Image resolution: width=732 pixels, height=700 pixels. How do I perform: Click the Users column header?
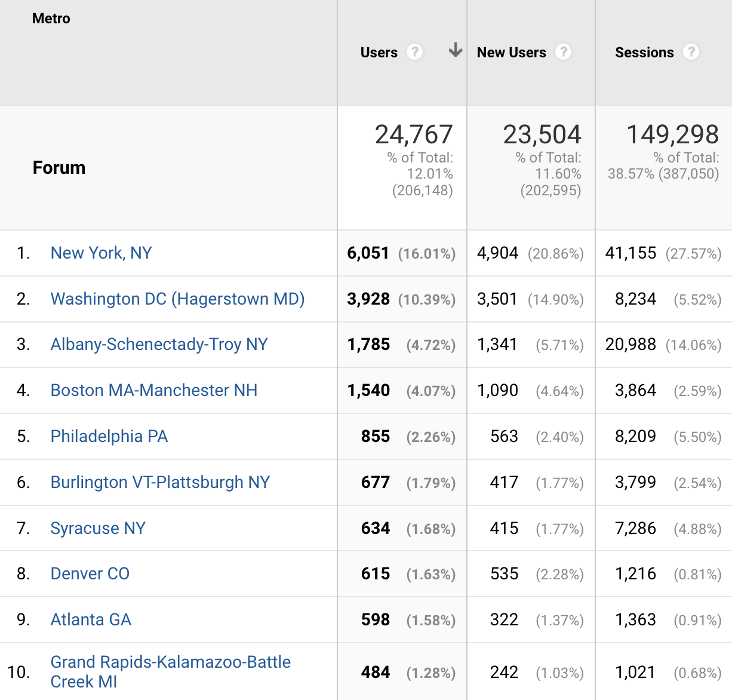(x=379, y=53)
